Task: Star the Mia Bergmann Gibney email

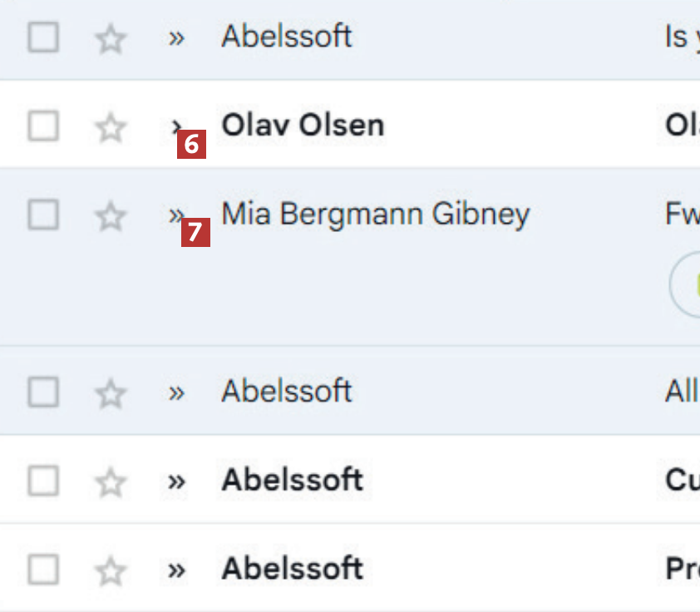Action: tap(110, 217)
